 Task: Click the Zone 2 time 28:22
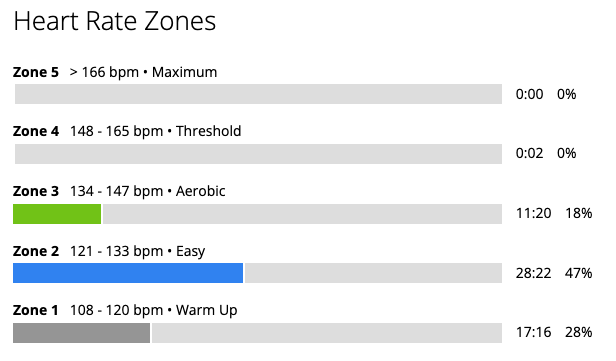[533, 273]
